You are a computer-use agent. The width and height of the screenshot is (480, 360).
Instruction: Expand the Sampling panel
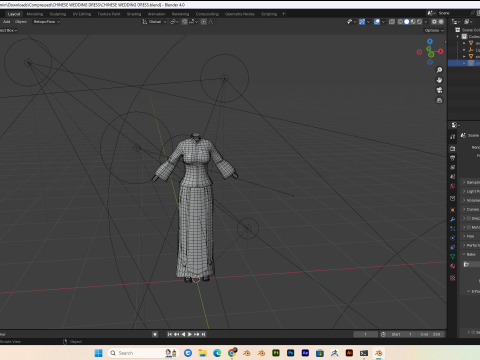click(471, 182)
